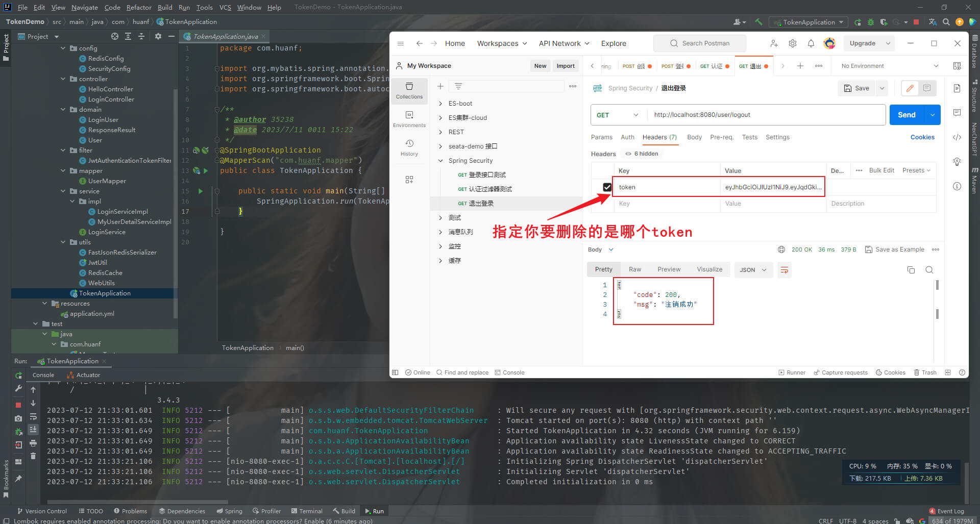Switch to the Raw response view tab
980x524 pixels.
click(635, 269)
